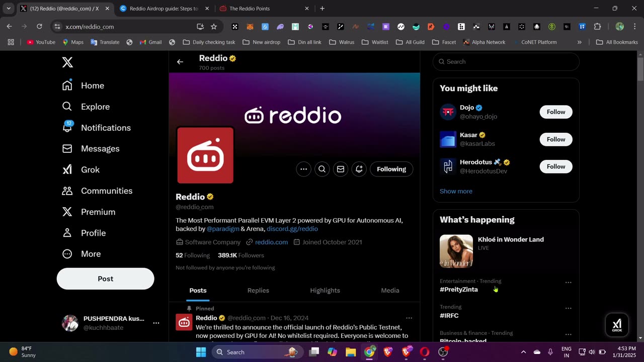This screenshot has width=644, height=362.
Task: Open Chrome tab search dropdown arrow
Action: (x=9, y=9)
